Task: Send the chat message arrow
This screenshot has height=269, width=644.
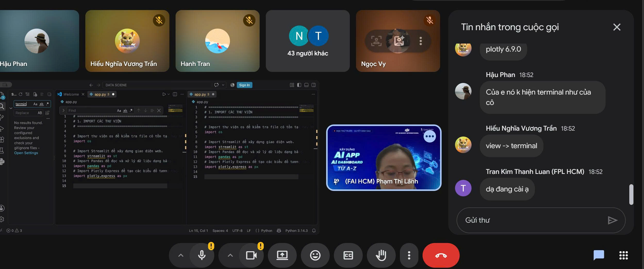Action: tap(613, 220)
